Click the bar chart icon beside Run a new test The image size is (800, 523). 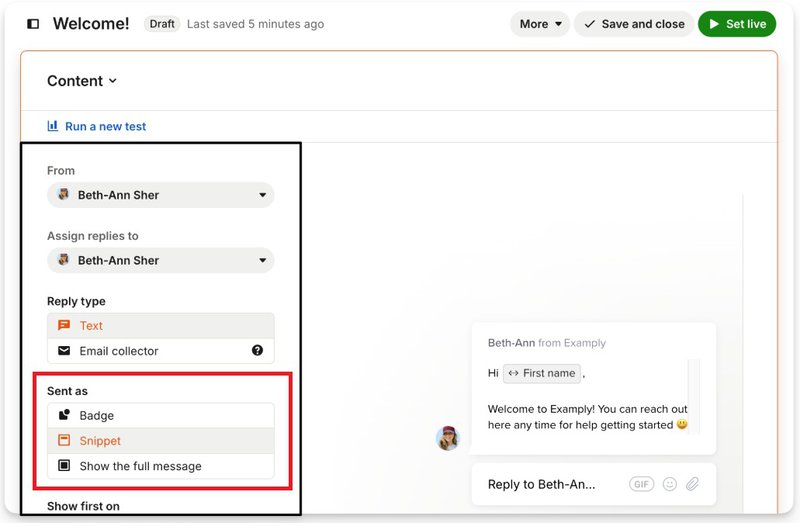(53, 126)
